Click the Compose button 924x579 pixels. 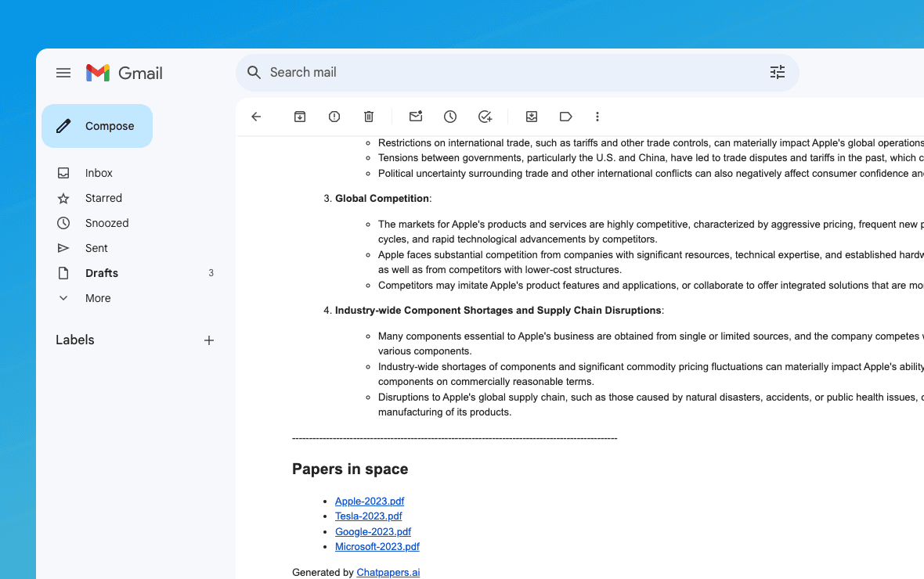pyautogui.click(x=97, y=126)
